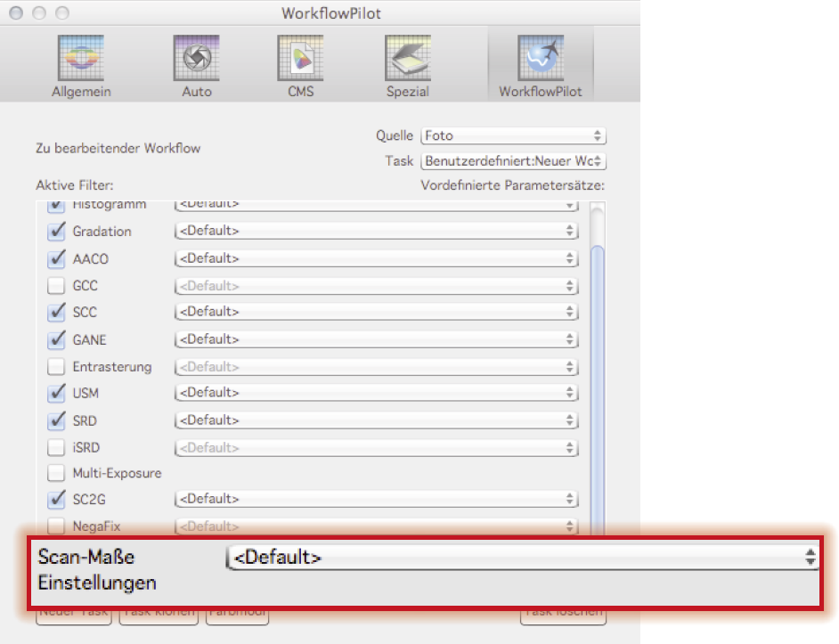Enable the Multi-Exposure checkbox
The image size is (839, 644).
pos(56,473)
